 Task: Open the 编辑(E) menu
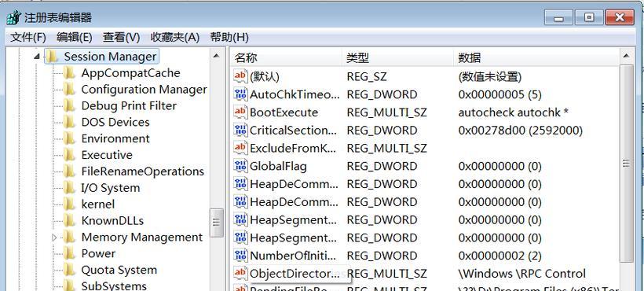[x=75, y=38]
